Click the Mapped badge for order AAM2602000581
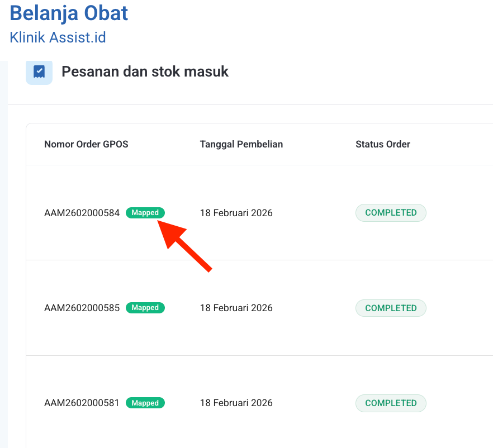The width and height of the screenshot is (493, 448). pyautogui.click(x=145, y=403)
